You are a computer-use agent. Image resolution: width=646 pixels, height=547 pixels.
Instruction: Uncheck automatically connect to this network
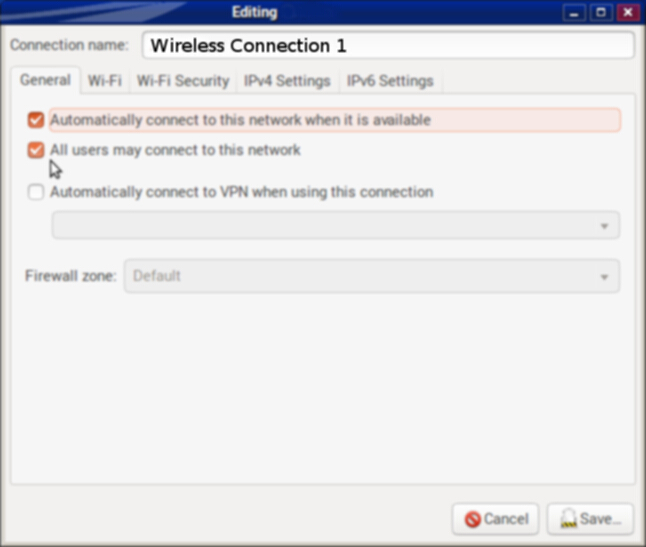[x=36, y=120]
